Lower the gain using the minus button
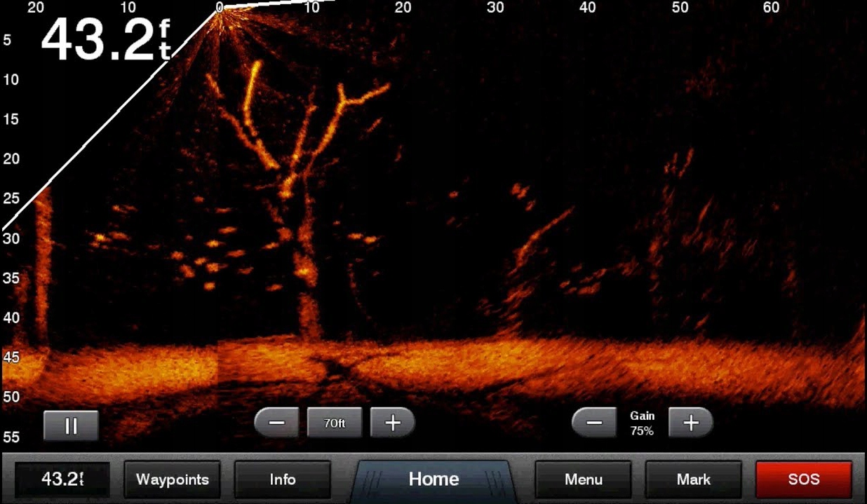Screen dimensions: 867x504 [x=594, y=423]
